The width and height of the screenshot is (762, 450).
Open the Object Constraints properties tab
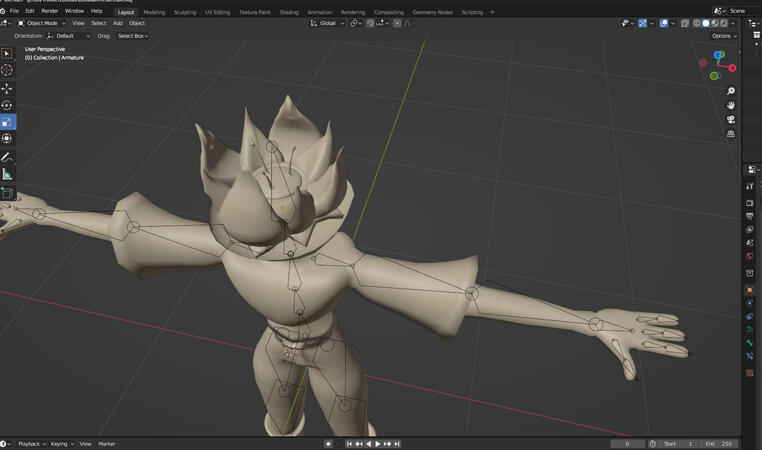(750, 316)
